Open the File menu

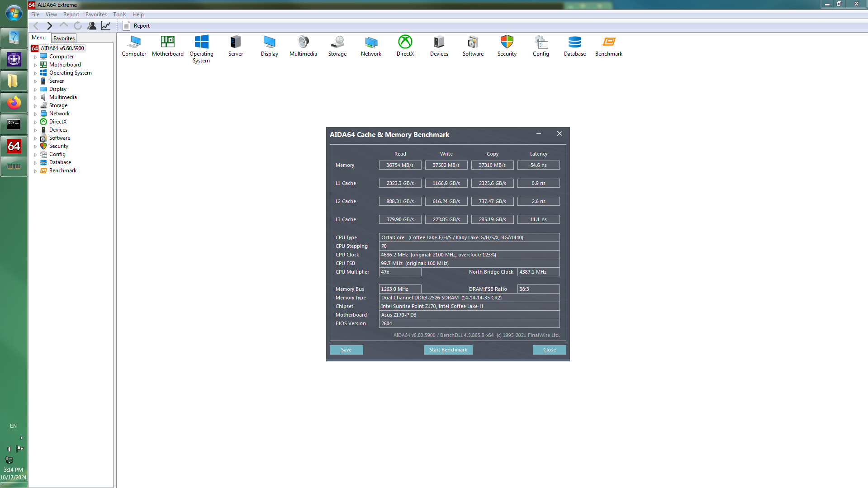[35, 14]
